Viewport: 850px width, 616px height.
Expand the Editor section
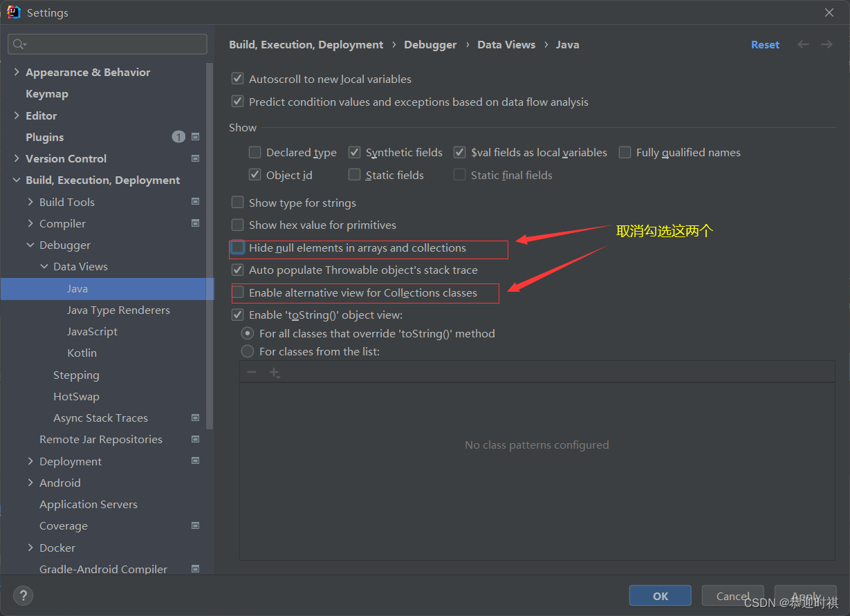17,115
